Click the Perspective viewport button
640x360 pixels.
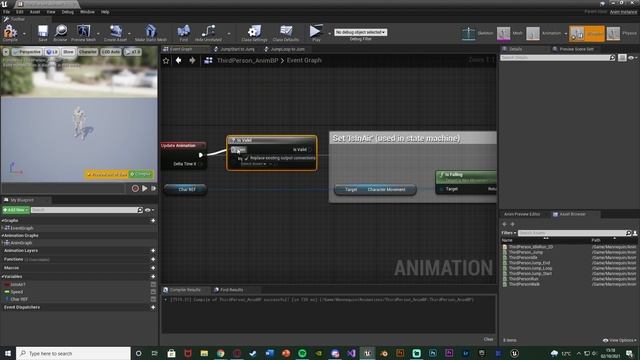[27, 52]
